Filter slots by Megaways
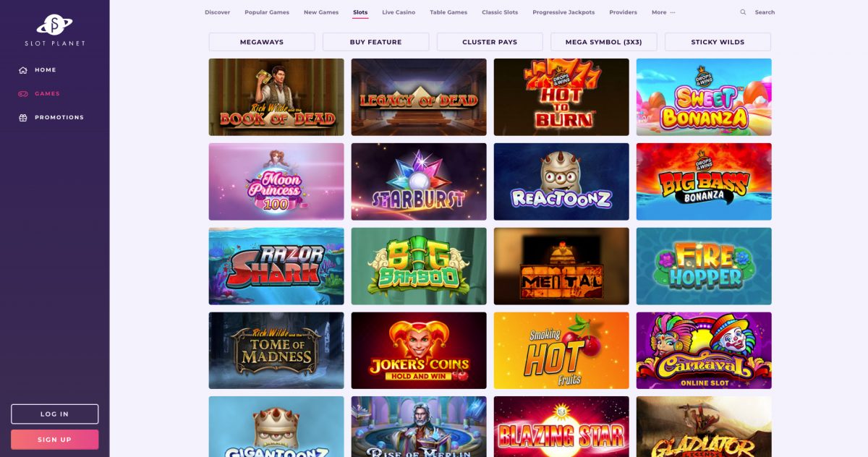 [x=262, y=42]
